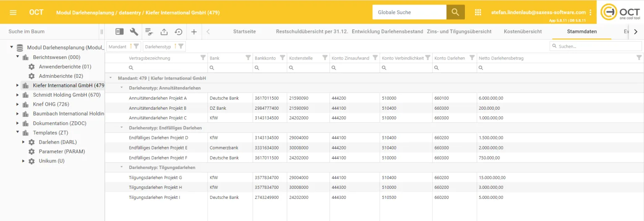Open the Startseite tab

click(244, 32)
